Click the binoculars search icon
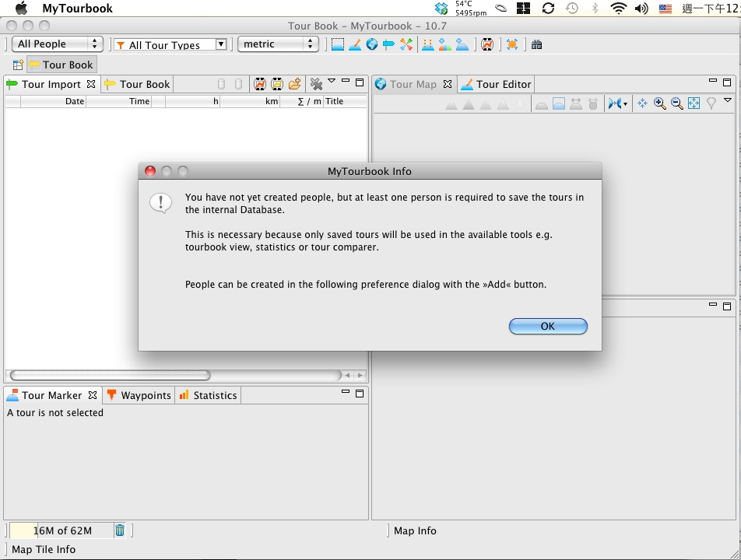 pos(536,45)
